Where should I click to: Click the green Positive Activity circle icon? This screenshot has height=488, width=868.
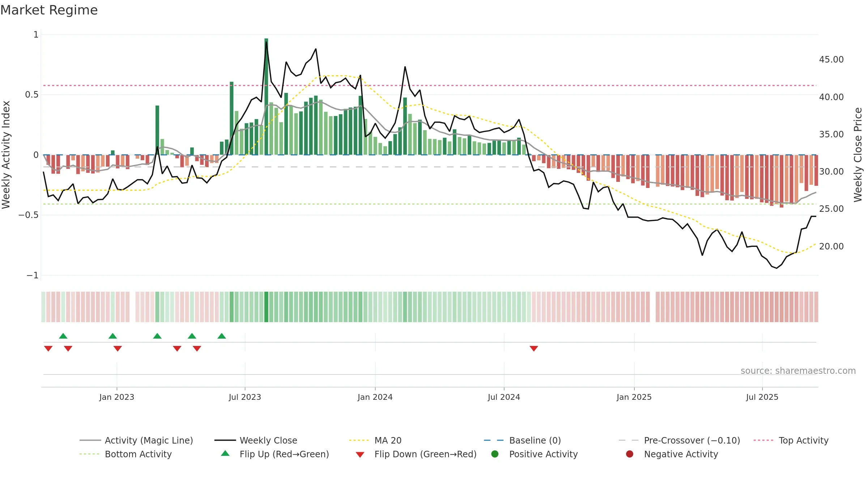495,454
